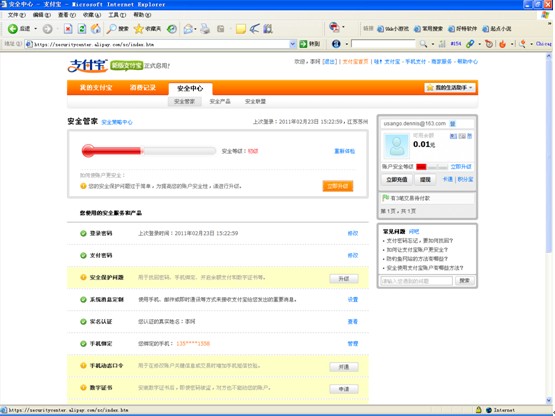
Task: Click the green link chain toolbar icon
Action: click(x=470, y=44)
